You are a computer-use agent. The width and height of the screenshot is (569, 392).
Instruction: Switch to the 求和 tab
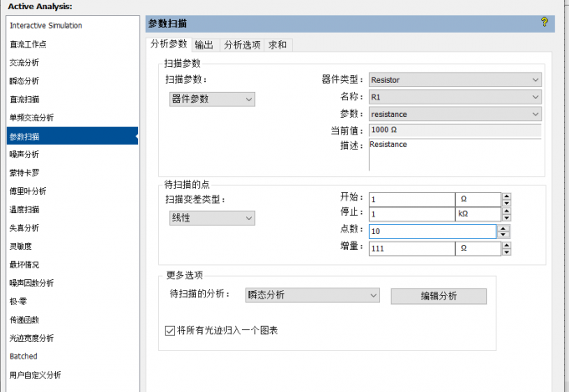point(278,45)
